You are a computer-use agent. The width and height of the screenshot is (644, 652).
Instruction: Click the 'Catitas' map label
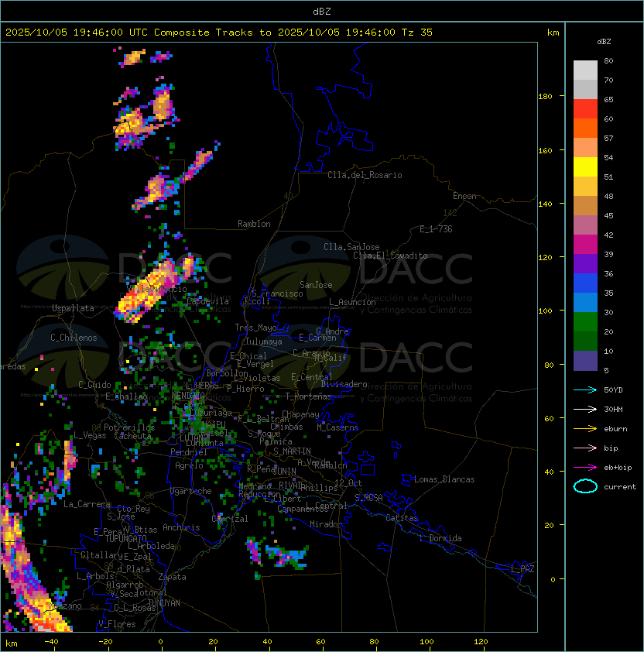click(402, 518)
